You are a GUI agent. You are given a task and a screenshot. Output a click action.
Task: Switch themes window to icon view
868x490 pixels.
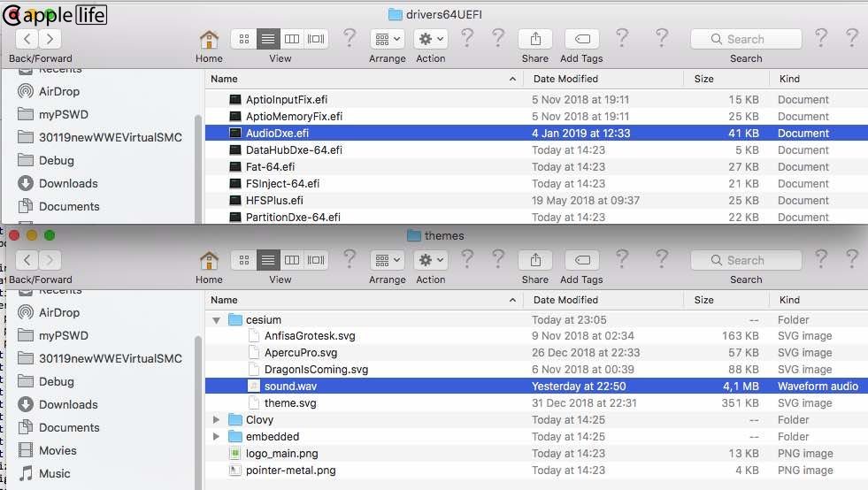(244, 260)
